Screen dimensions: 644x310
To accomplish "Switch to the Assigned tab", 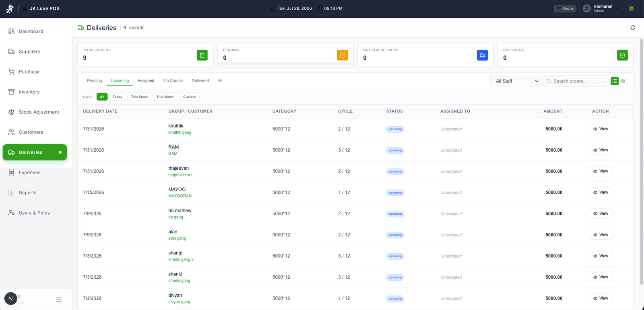I will click(x=146, y=81).
